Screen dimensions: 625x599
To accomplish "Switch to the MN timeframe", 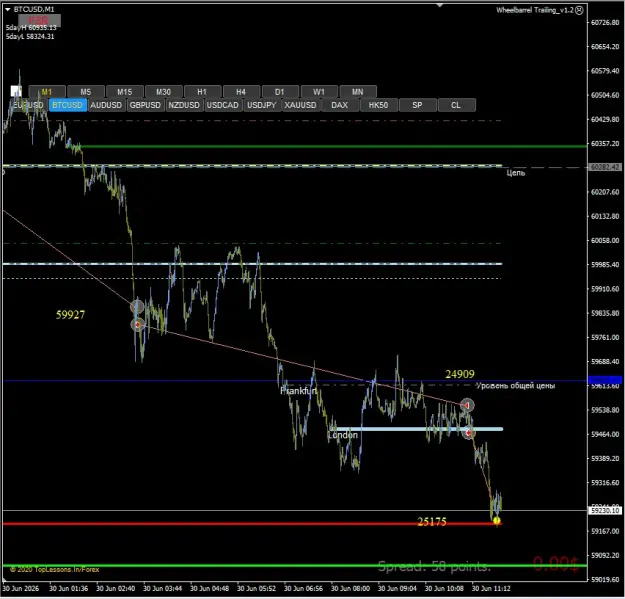I will pos(358,92).
